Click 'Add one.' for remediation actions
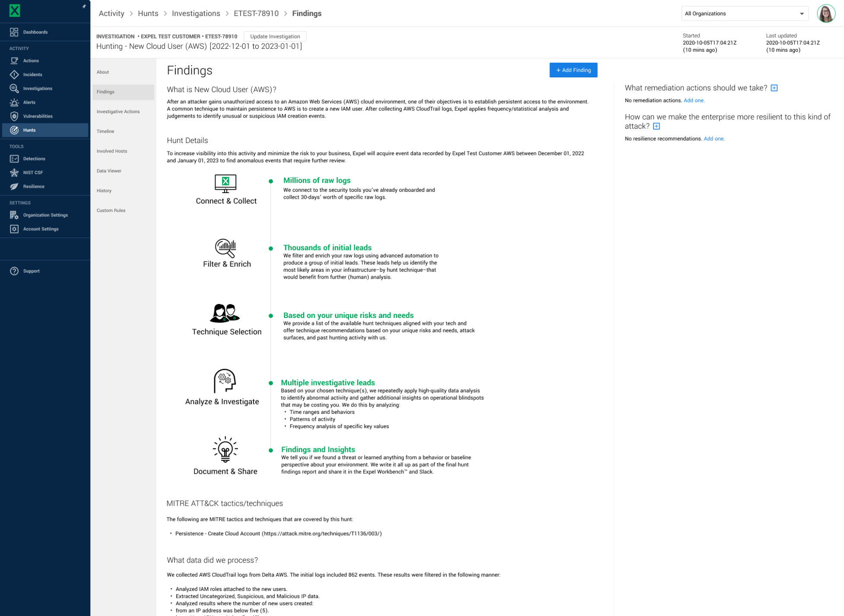Image resolution: width=844 pixels, height=616 pixels. (694, 100)
